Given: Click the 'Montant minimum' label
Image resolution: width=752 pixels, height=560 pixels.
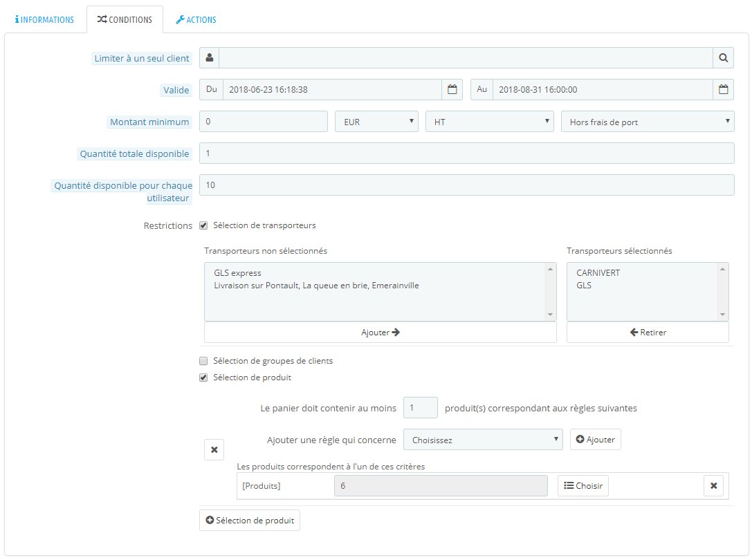Looking at the screenshot, I should click(x=149, y=122).
